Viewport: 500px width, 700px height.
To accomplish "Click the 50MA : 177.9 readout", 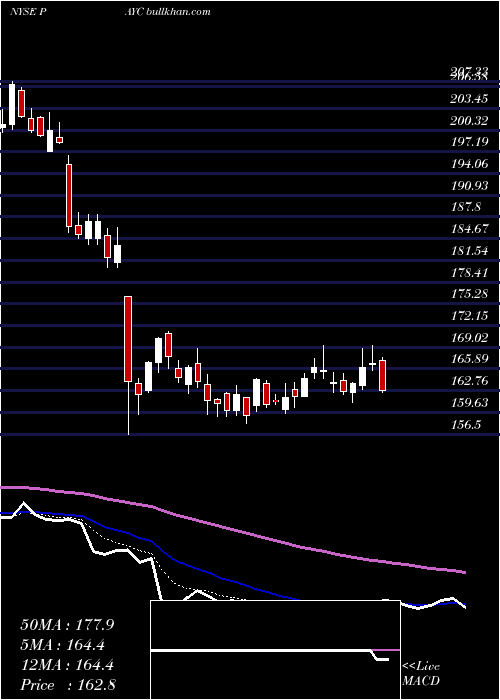I will 67,625.
